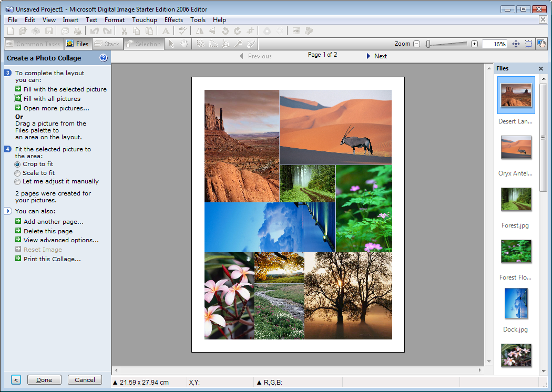This screenshot has height=392, width=552.
Task: Open the blue help question mark icon
Action: point(104,58)
